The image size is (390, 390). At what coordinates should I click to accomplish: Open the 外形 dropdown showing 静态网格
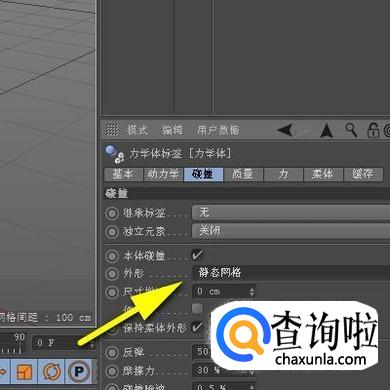(x=291, y=273)
